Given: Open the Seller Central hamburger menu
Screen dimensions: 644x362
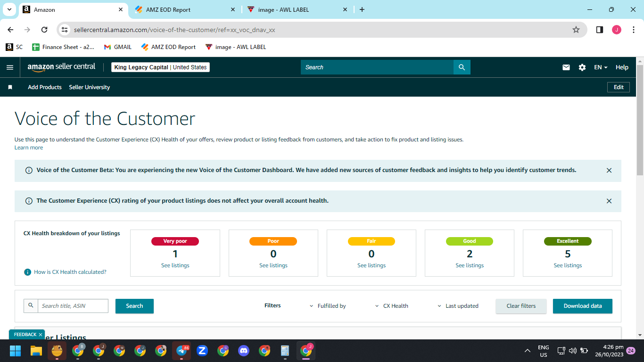Looking at the screenshot, I should (10, 67).
